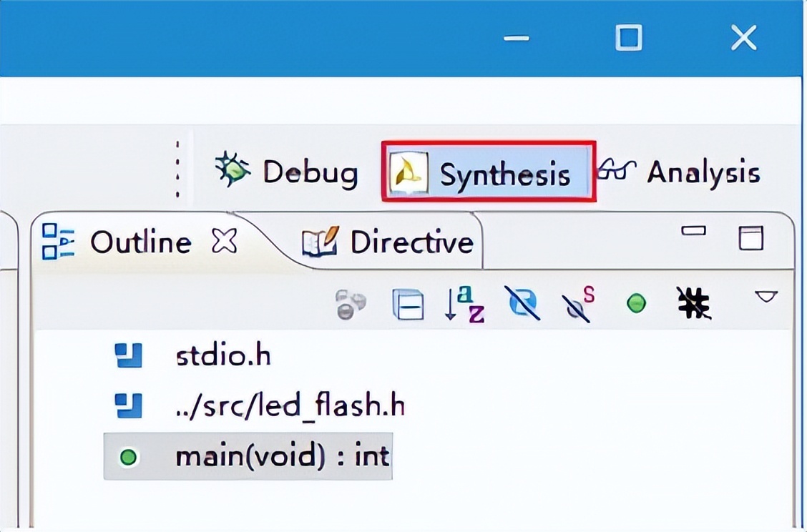
Task: Toggle the green circle filter in Outline toolbar
Action: point(636,303)
